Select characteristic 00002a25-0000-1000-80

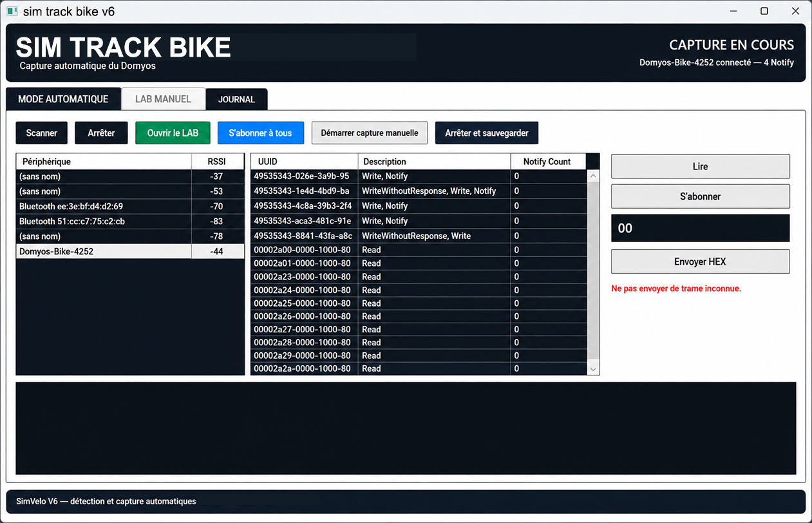click(x=419, y=303)
